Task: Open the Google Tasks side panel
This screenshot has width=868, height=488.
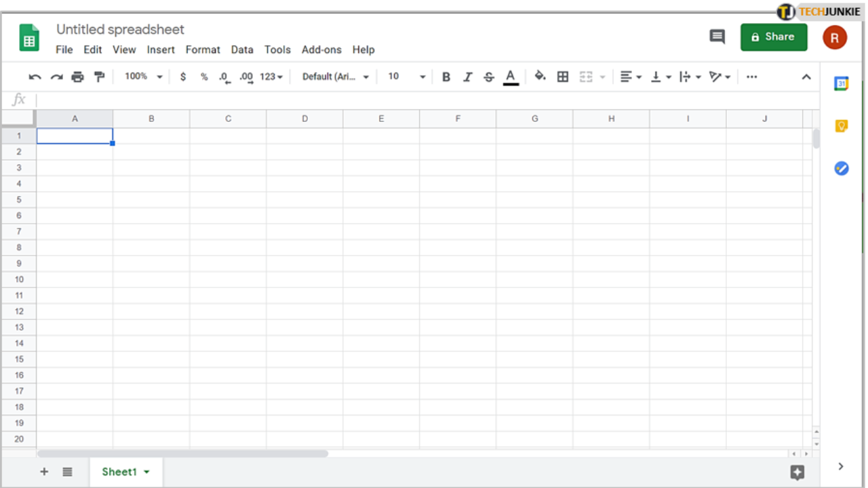Action: (841, 168)
